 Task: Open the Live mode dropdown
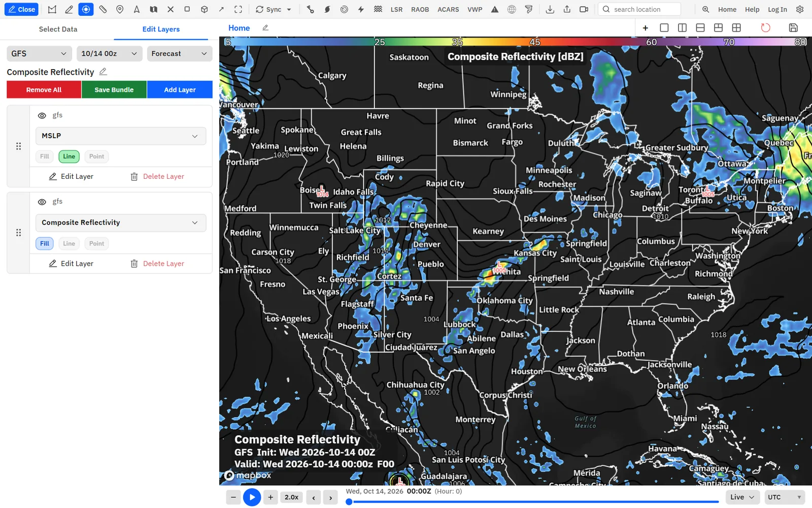[x=742, y=497]
